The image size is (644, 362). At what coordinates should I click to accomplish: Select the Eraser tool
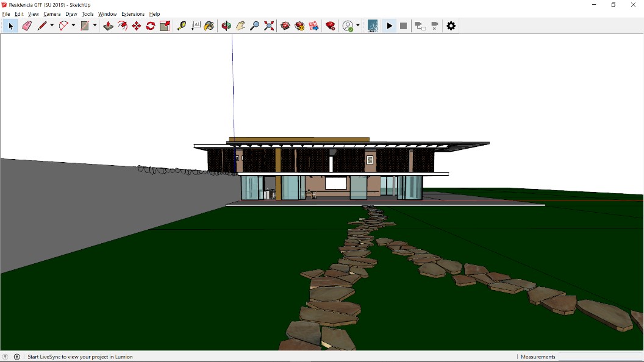[x=27, y=26]
